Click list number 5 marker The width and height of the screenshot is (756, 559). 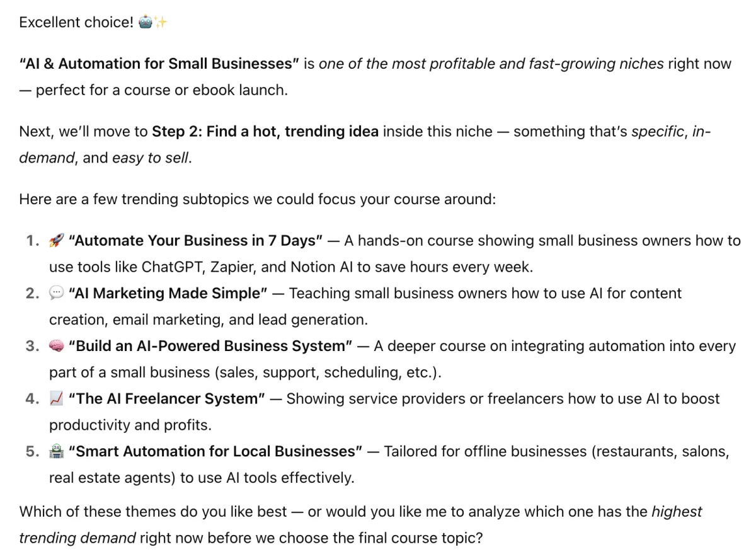click(x=33, y=451)
